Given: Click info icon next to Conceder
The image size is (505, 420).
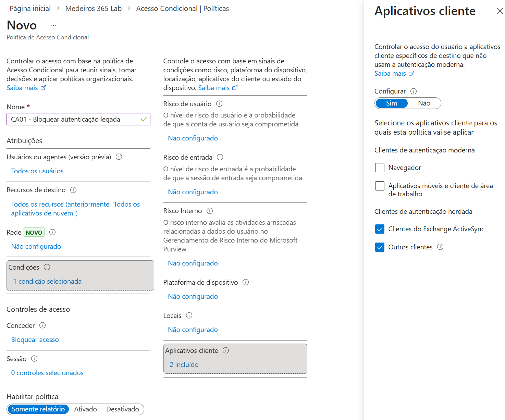Looking at the screenshot, I should point(42,325).
